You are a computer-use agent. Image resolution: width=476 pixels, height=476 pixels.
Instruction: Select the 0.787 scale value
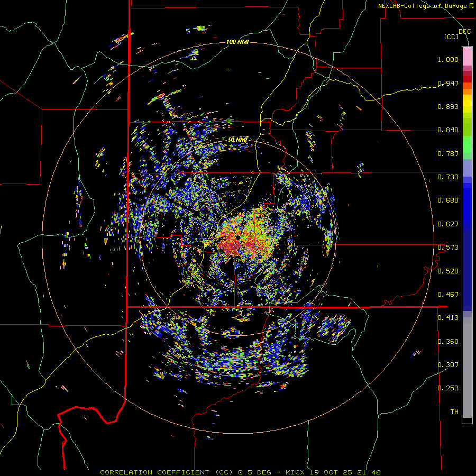coord(448,153)
